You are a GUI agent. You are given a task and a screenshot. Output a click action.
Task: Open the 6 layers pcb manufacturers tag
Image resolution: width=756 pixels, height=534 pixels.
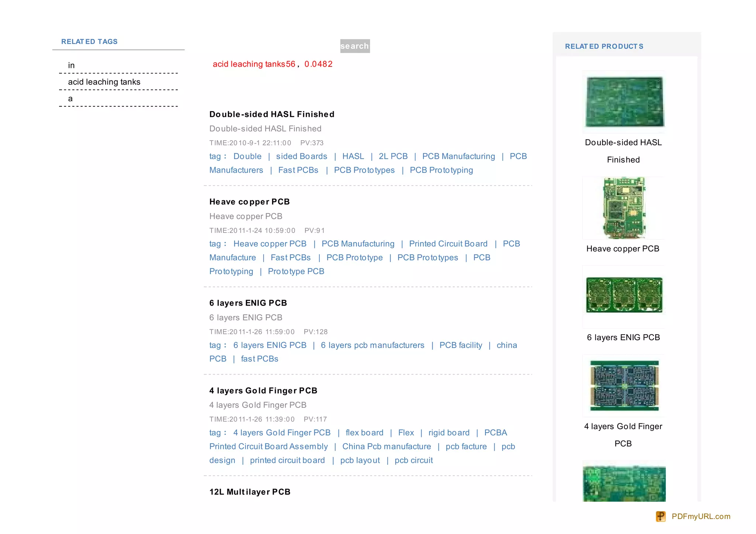click(372, 345)
